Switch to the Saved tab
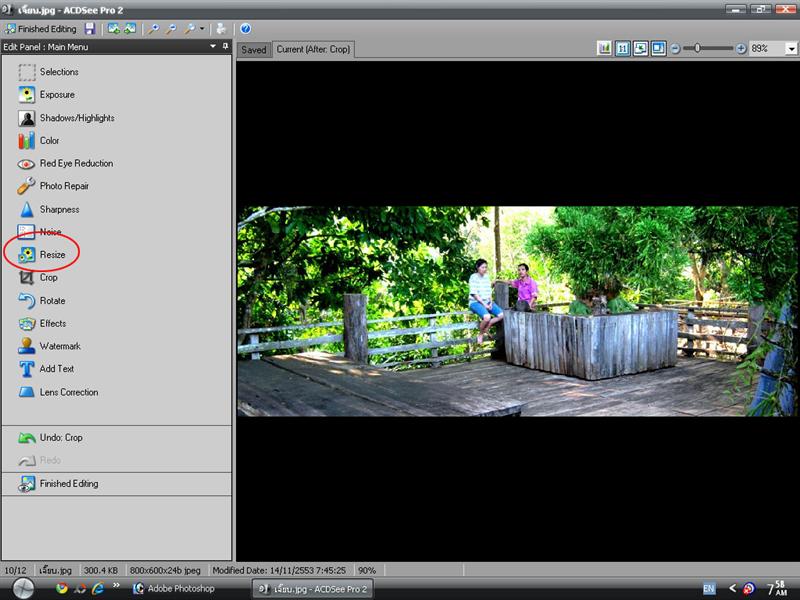The width and height of the screenshot is (800, 600). [254, 49]
